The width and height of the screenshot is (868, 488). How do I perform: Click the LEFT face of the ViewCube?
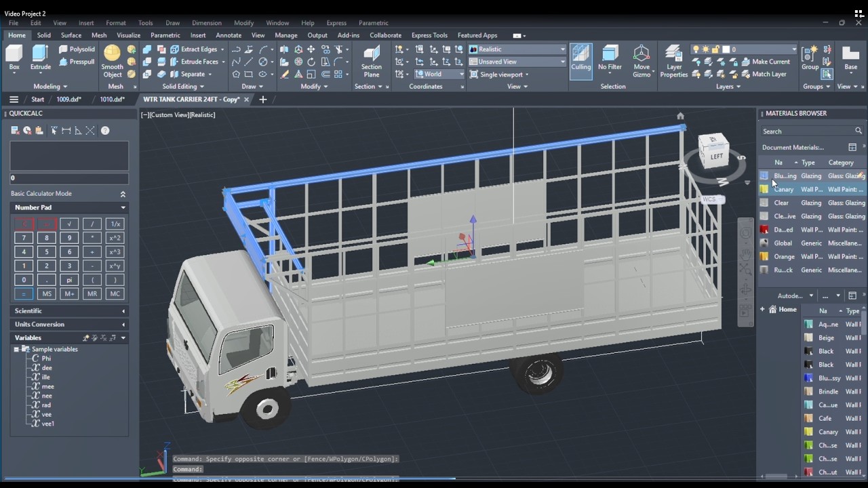coord(716,156)
